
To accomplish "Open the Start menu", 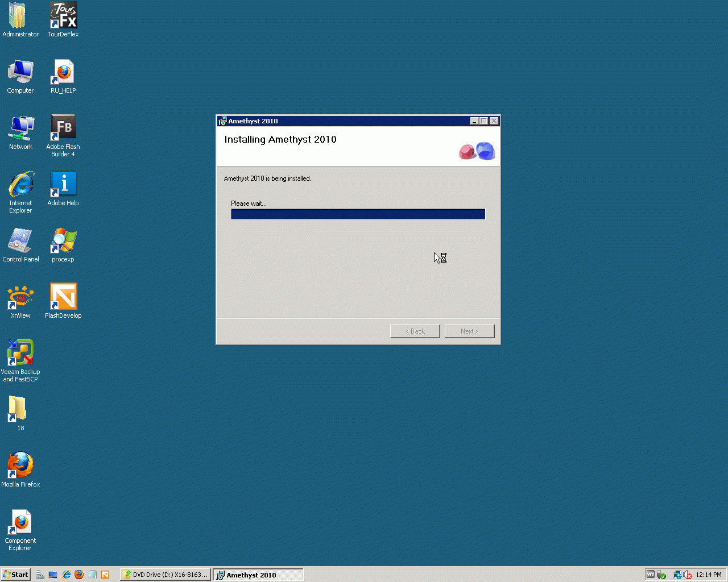I will coord(15,575).
